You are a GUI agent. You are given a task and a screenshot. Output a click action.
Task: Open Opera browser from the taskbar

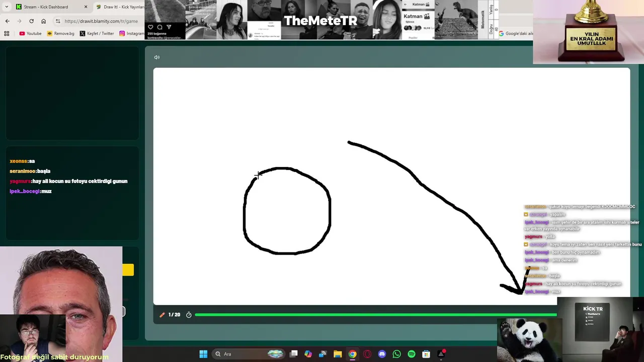[367, 354]
